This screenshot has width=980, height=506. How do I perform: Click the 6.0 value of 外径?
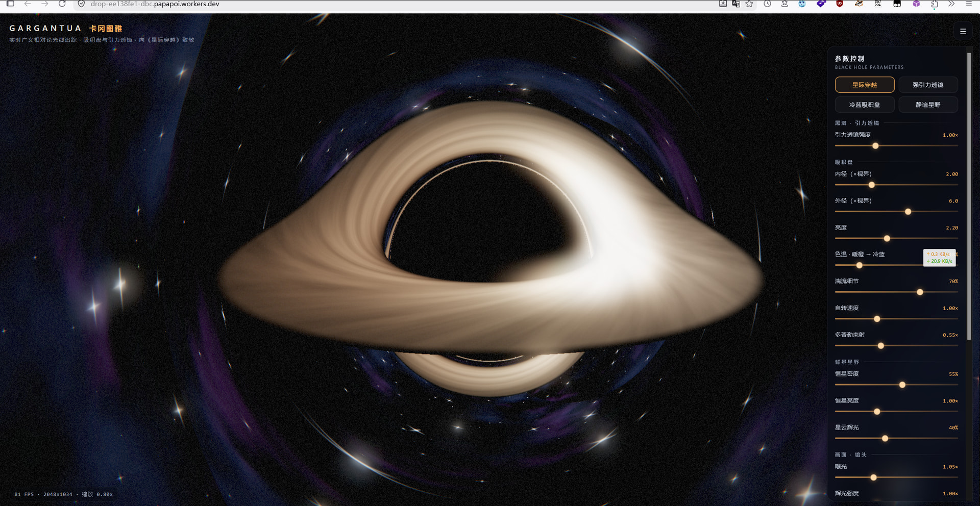coord(953,201)
